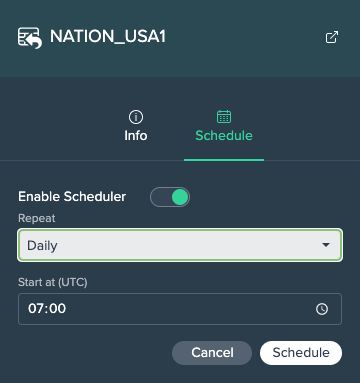
Task: Click the Enable Scheduler label
Action: point(72,197)
